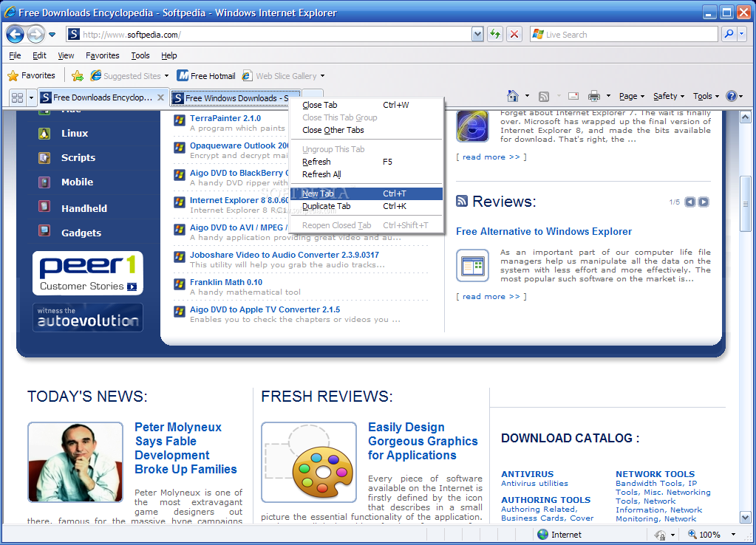Select Close Other Tabs
The height and width of the screenshot is (545, 756).
367,130
